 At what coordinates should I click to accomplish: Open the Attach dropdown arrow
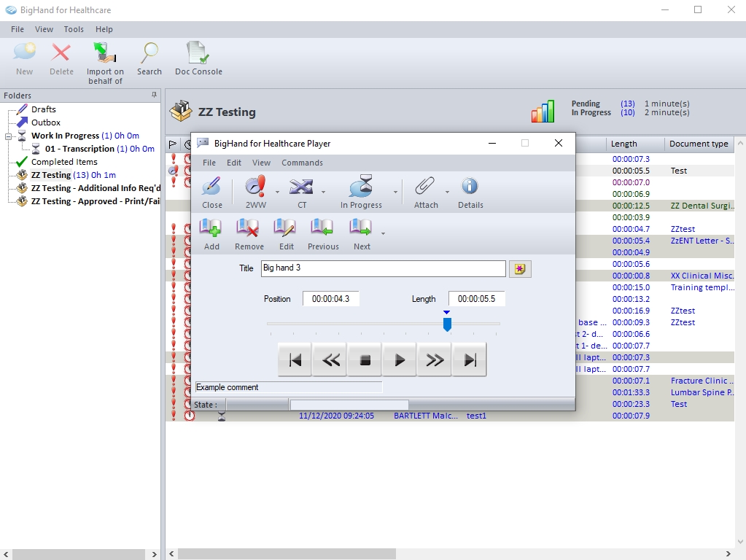click(x=447, y=192)
